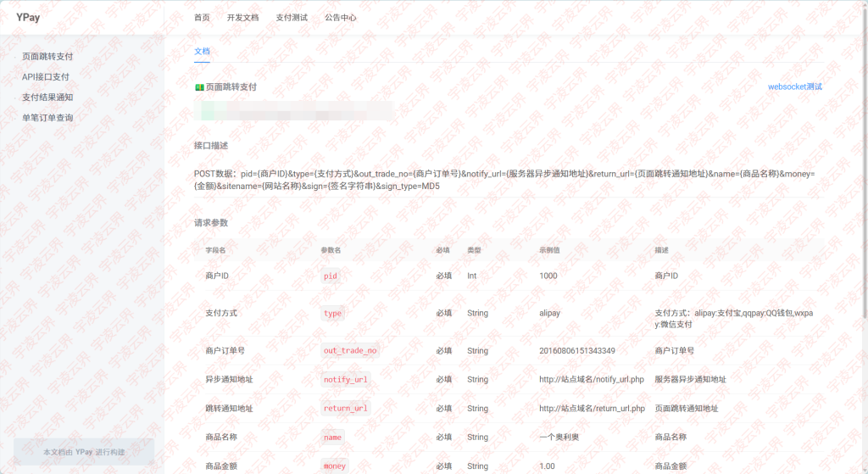Click the 页面跳转通知地址 description cell

(687, 409)
